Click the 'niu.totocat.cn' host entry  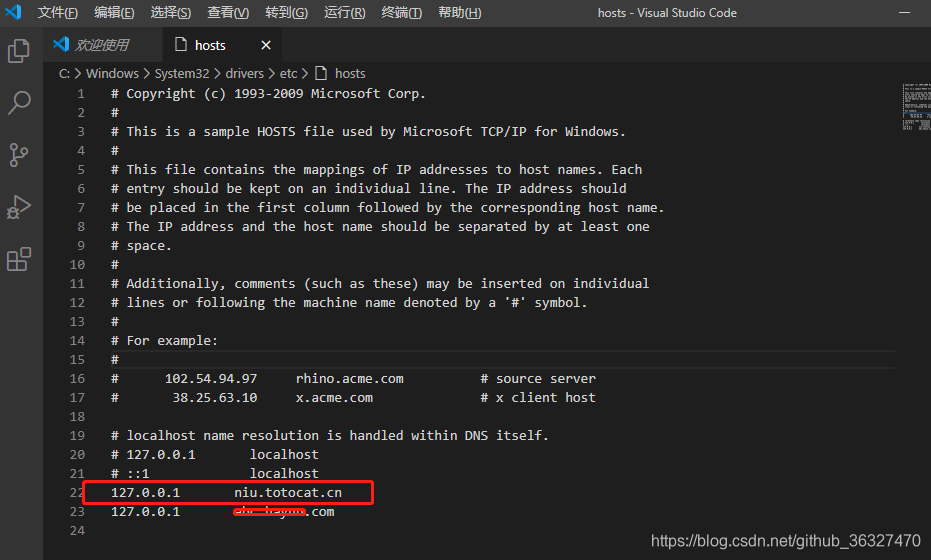click(x=288, y=493)
